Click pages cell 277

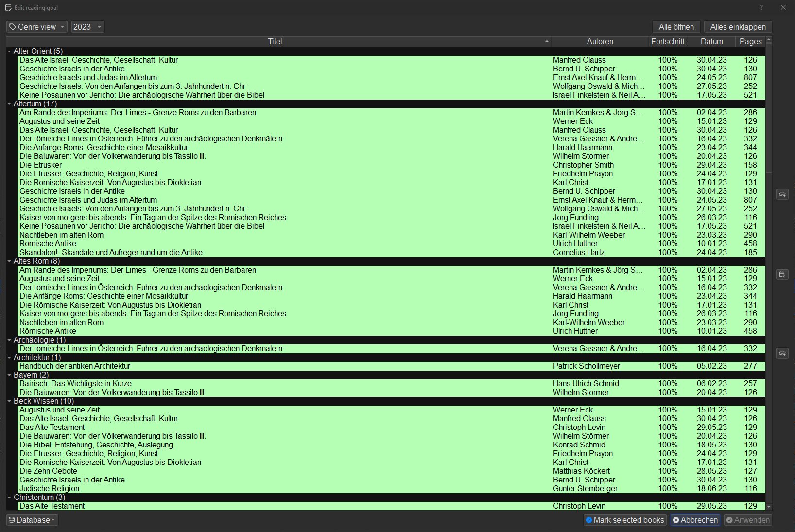(750, 366)
